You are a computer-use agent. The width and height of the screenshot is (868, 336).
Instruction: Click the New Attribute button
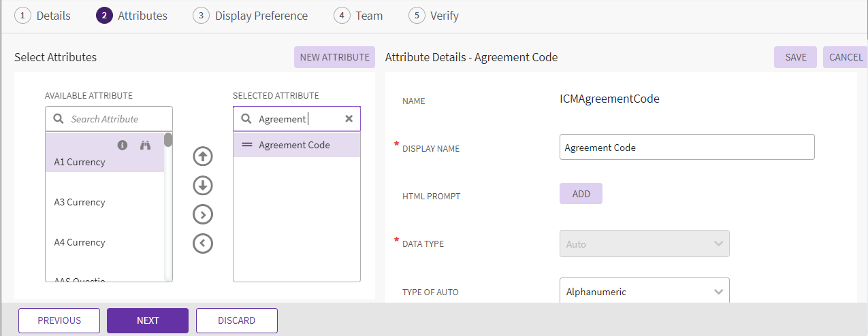point(334,57)
